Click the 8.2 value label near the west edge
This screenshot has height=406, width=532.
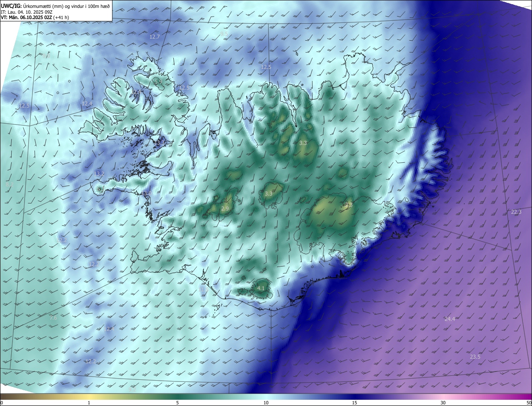[10, 184]
